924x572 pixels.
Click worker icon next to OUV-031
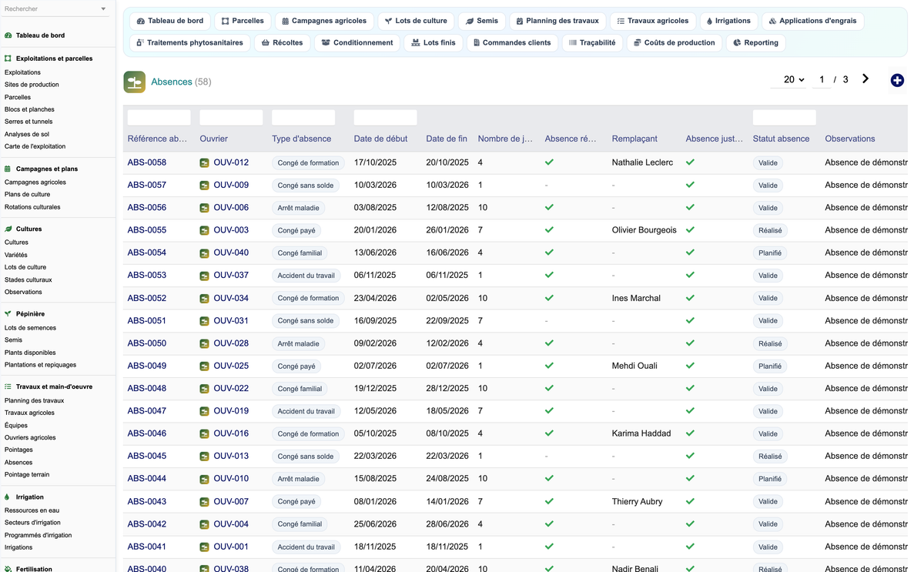[x=204, y=321]
